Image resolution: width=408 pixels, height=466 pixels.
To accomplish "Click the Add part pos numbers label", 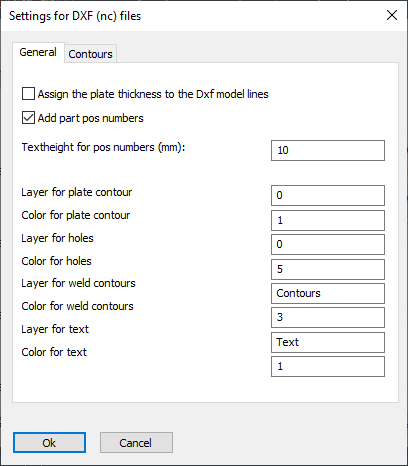I will (90, 118).
